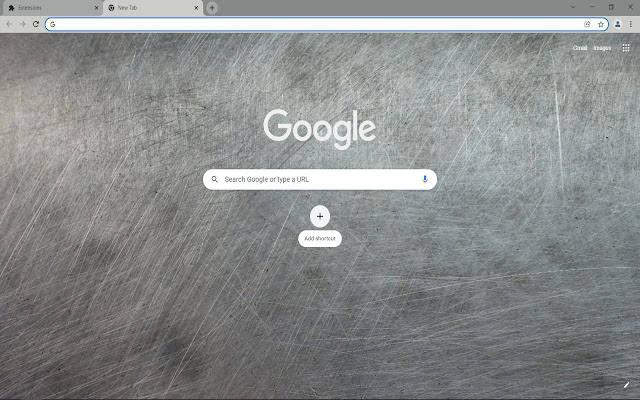Screen dimensions: 640x400
Task: Switch to the Extensions tab
Action: coord(51,8)
